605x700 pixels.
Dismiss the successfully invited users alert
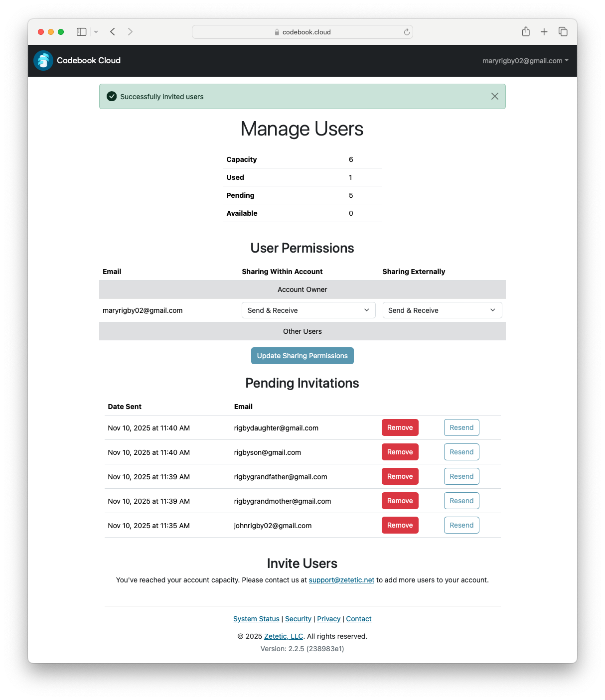click(494, 96)
